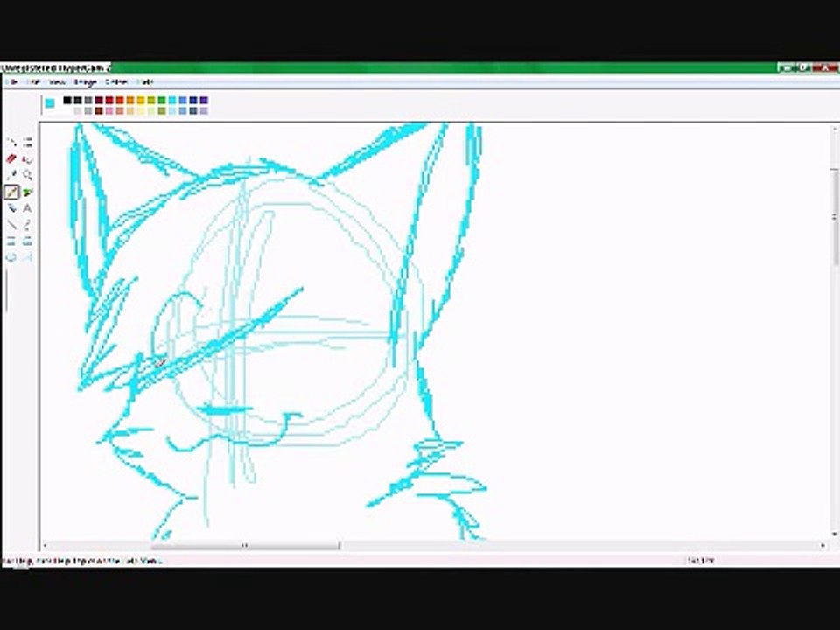This screenshot has height=630, width=840.
Task: Select the Pencil tool
Action: (11, 192)
